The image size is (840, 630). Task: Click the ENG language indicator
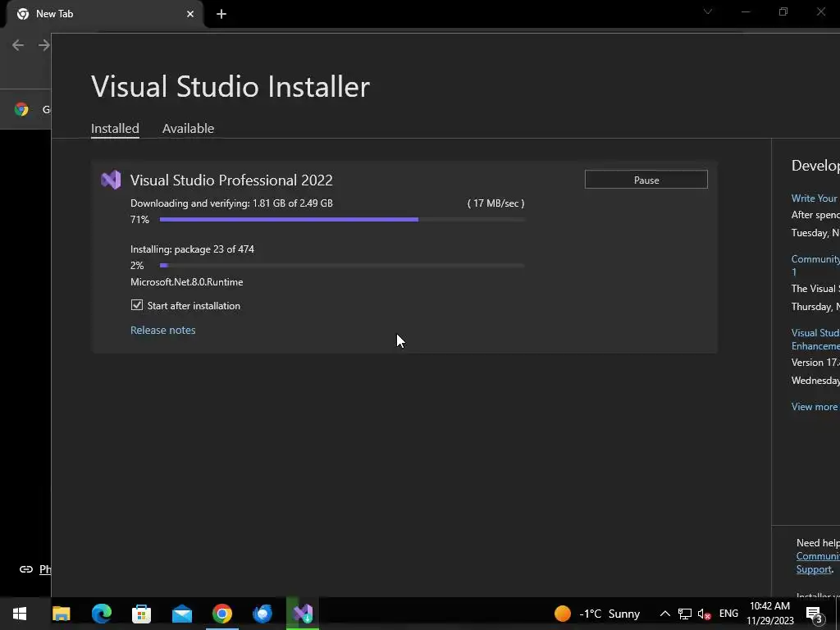click(x=728, y=614)
